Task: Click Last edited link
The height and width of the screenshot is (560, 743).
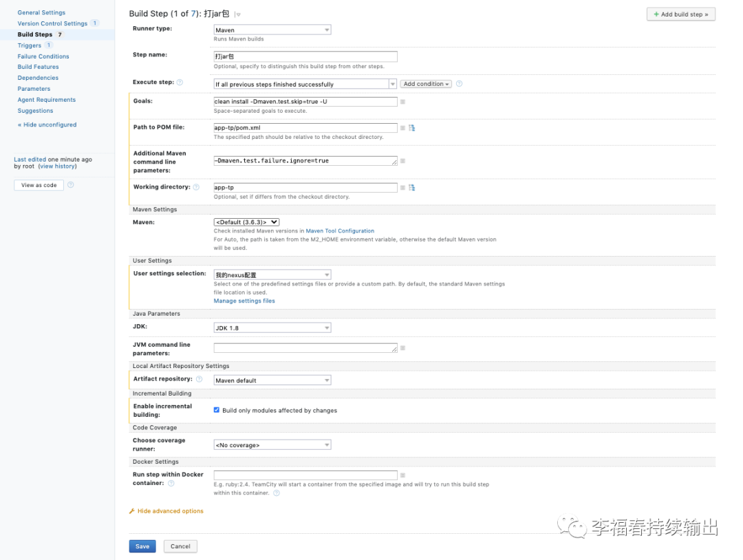Action: pos(30,160)
